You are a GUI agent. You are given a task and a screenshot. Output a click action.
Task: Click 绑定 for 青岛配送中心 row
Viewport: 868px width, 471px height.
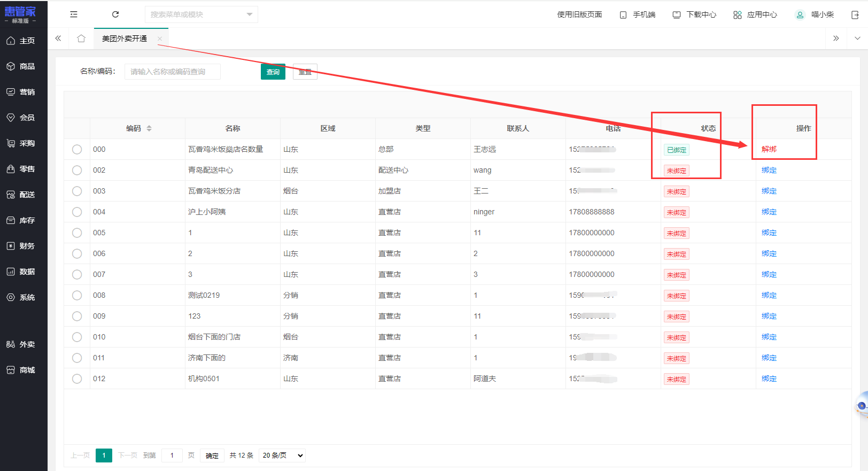pyautogui.click(x=769, y=170)
